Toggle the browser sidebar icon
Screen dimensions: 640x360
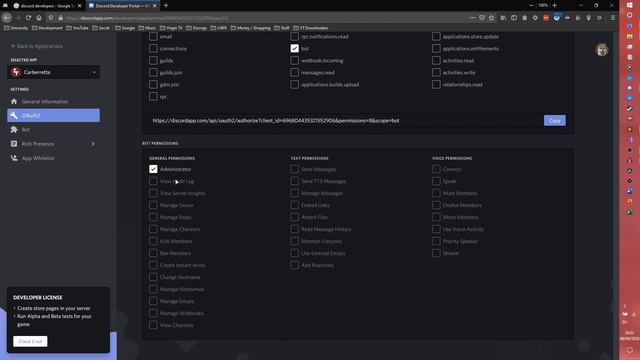pos(514,18)
